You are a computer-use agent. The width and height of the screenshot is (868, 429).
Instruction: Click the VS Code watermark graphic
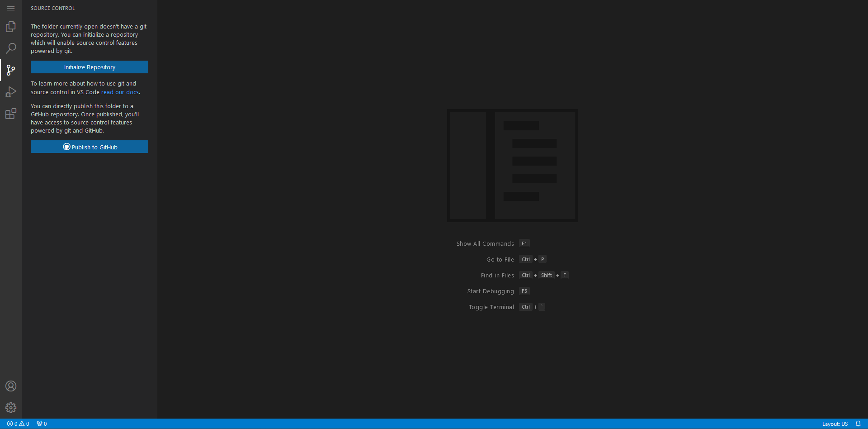point(512,166)
